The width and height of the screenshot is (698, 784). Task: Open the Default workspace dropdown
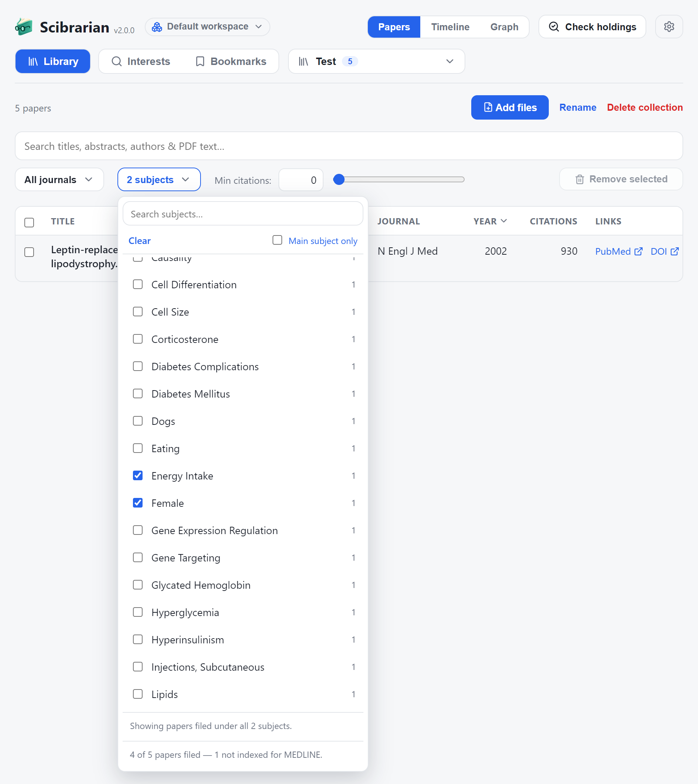[207, 27]
